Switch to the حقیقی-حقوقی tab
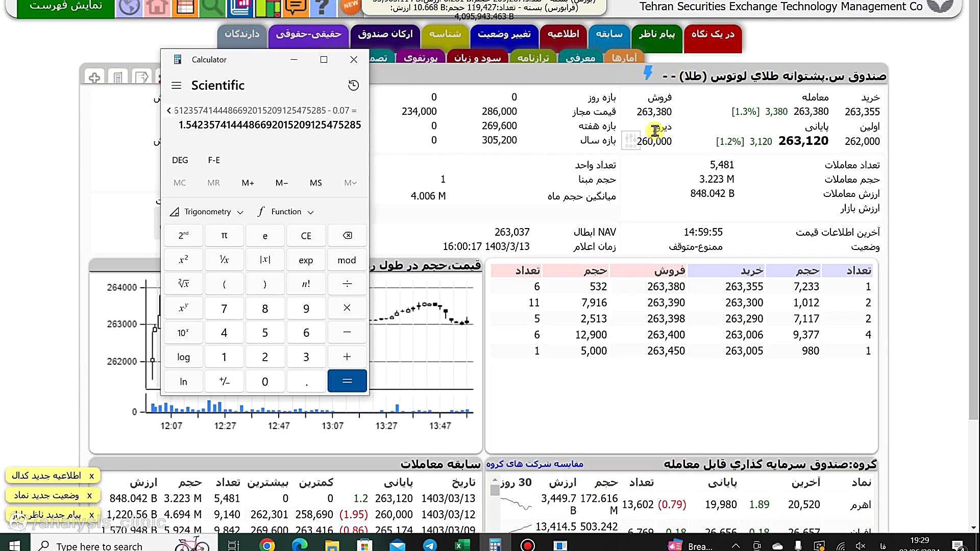The image size is (980, 551). (308, 34)
